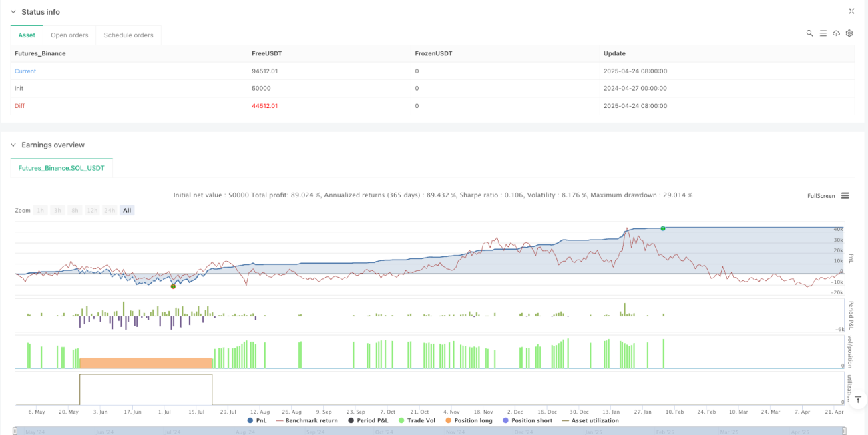
Task: Switch to the Open orders tab
Action: tap(69, 35)
